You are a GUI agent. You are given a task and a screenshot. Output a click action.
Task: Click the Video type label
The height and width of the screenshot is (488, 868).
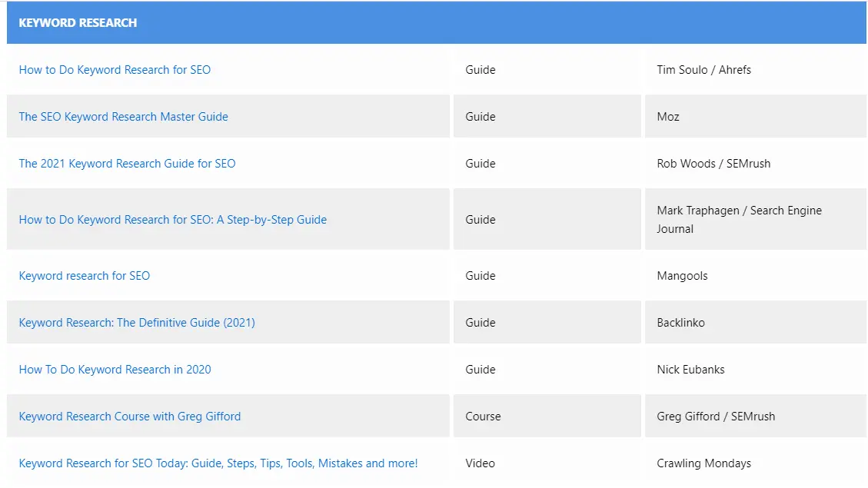coord(480,463)
